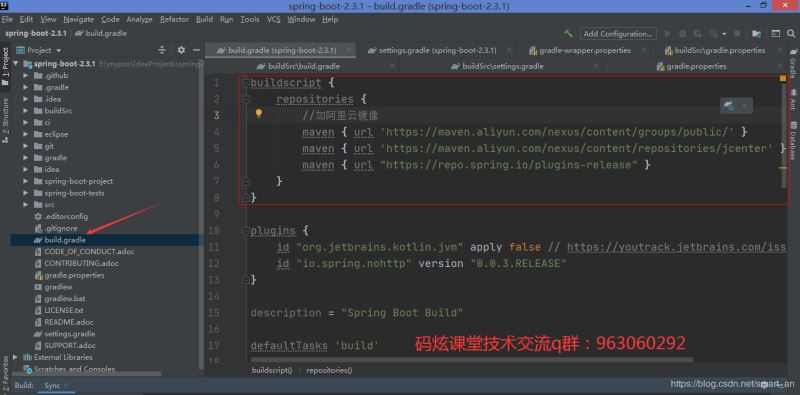This screenshot has width=800, height=395.
Task: Open the File menu
Action: [x=7, y=19]
